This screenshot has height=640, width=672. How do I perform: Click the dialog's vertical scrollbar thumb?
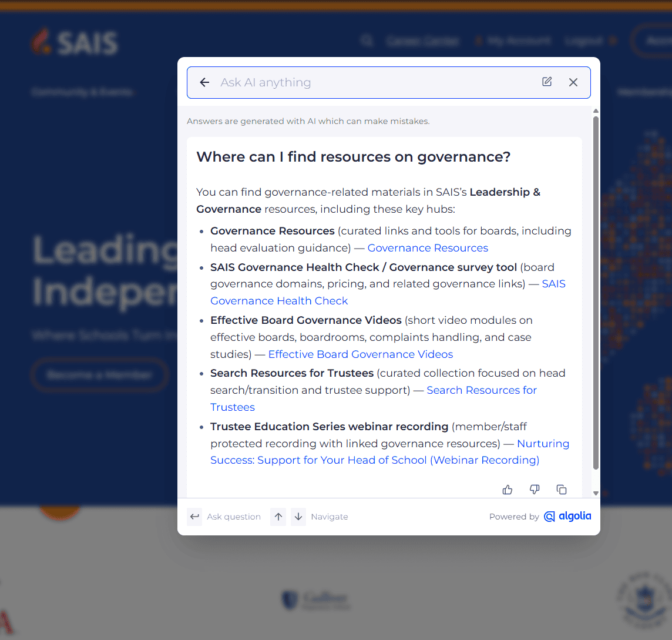[596, 293]
